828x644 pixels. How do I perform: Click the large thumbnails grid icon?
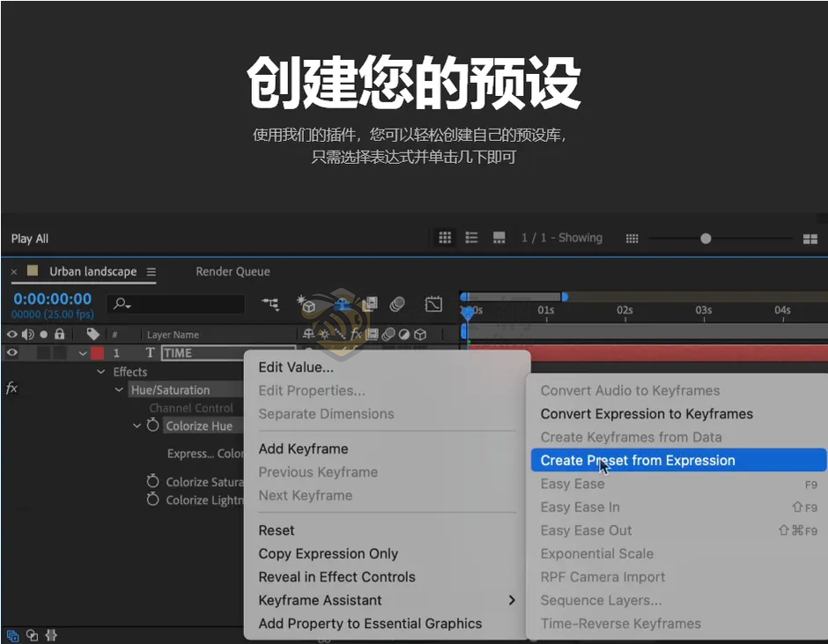(810, 240)
